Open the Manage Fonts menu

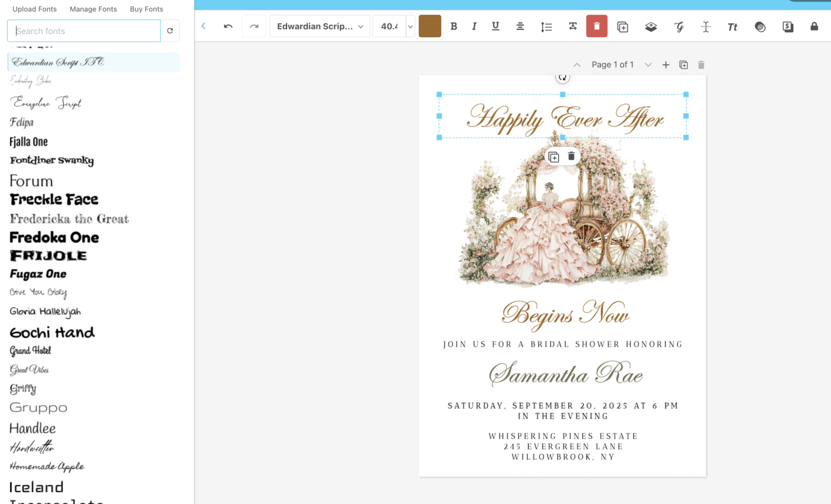coord(93,9)
